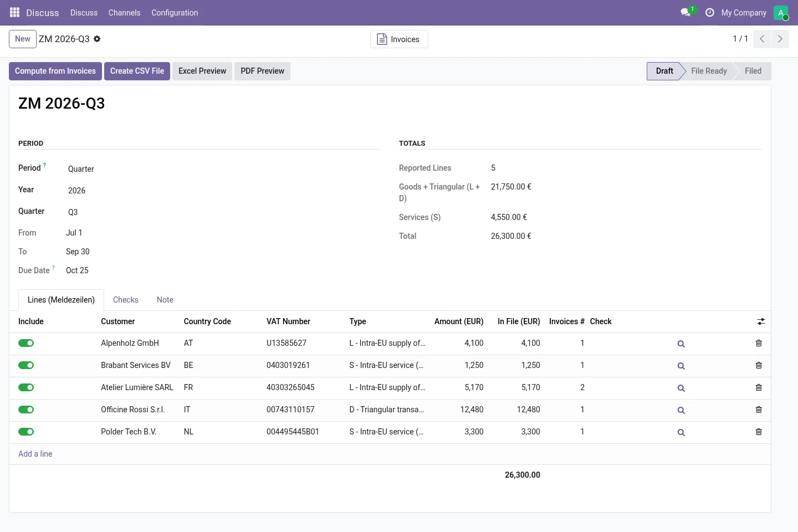
Task: Open the Quarter dropdown showing Q3
Action: pyautogui.click(x=223, y=212)
